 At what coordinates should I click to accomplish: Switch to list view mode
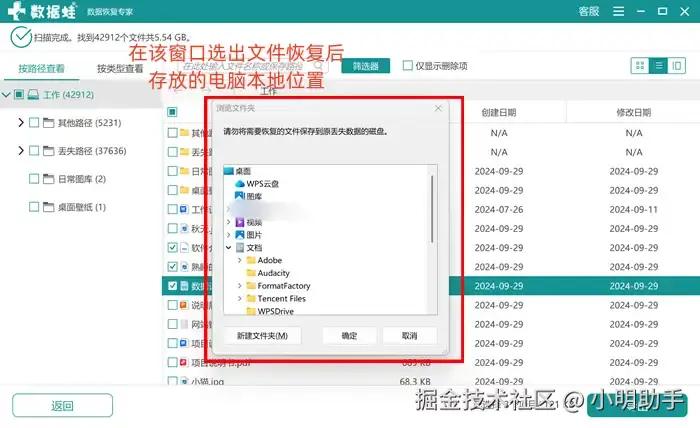tap(658, 66)
